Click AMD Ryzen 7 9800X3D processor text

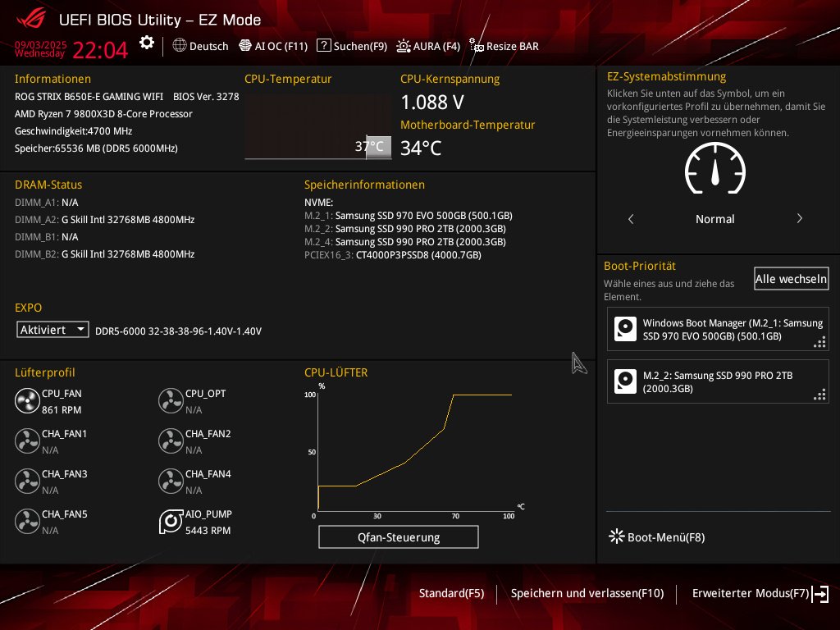[103, 113]
